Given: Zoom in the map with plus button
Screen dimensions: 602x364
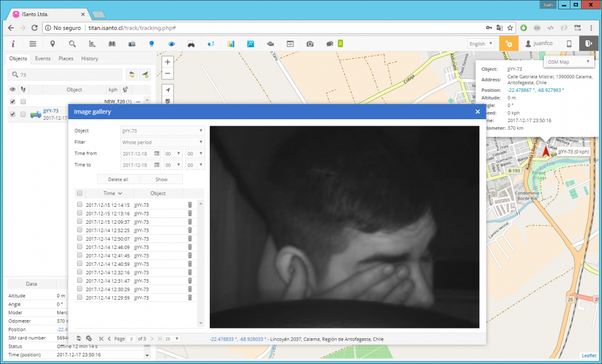Looking at the screenshot, I should tap(168, 62).
